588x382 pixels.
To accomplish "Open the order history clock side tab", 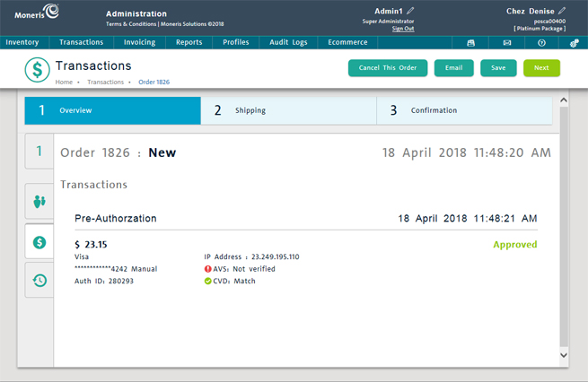I will coord(39,281).
